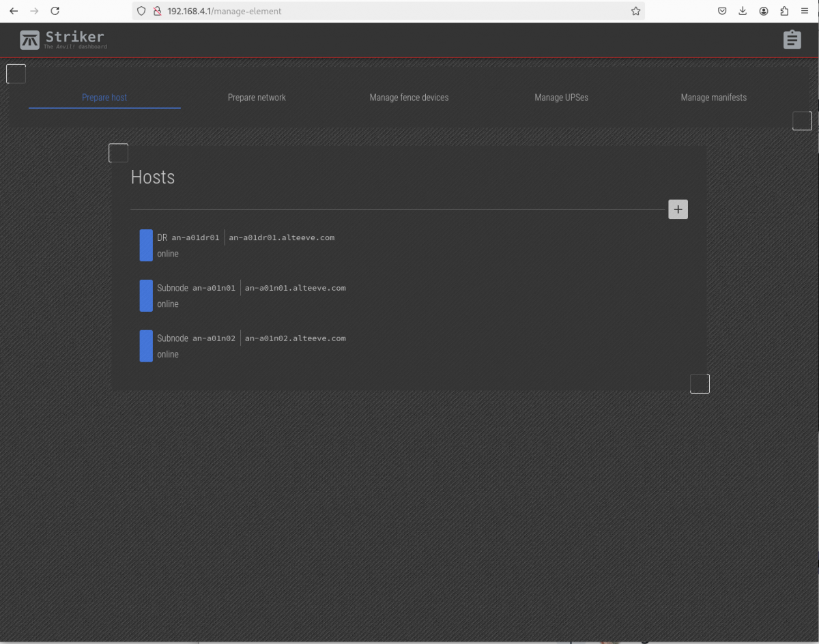Open browser downloads icon
This screenshot has height=644, width=819.
743,11
